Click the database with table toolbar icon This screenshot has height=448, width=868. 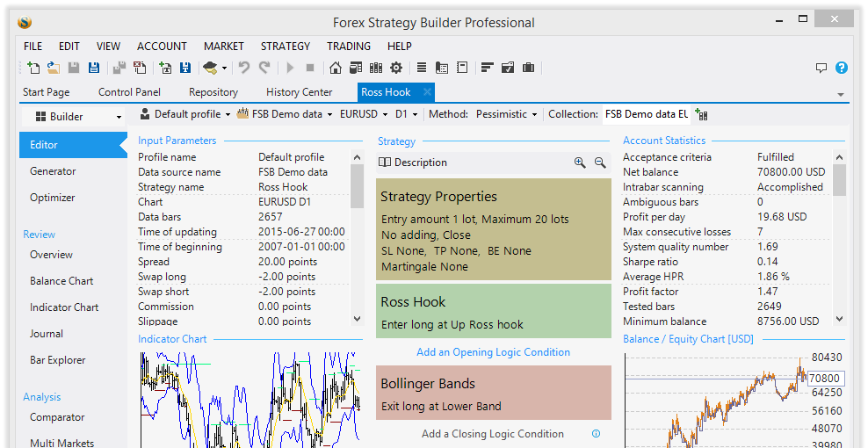356,68
